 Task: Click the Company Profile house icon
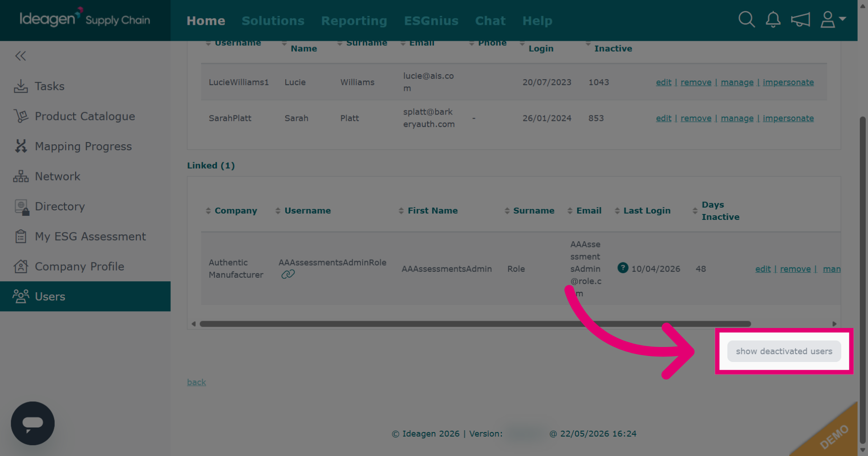click(x=21, y=266)
